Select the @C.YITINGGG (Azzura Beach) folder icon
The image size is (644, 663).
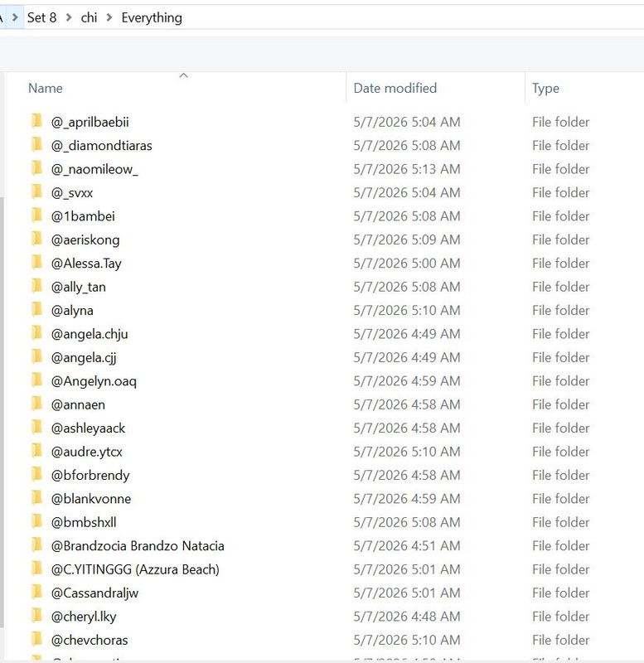coord(36,569)
